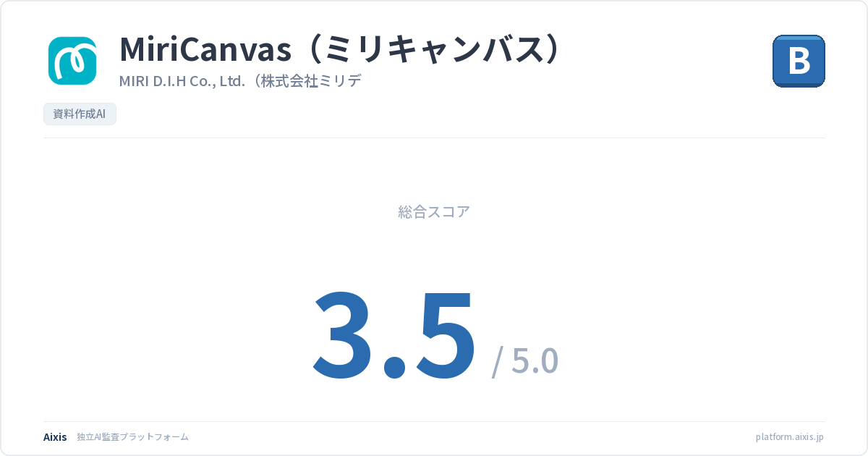The image size is (868, 456).
Task: Click the white letter B inside the badge
Action: coord(799,61)
